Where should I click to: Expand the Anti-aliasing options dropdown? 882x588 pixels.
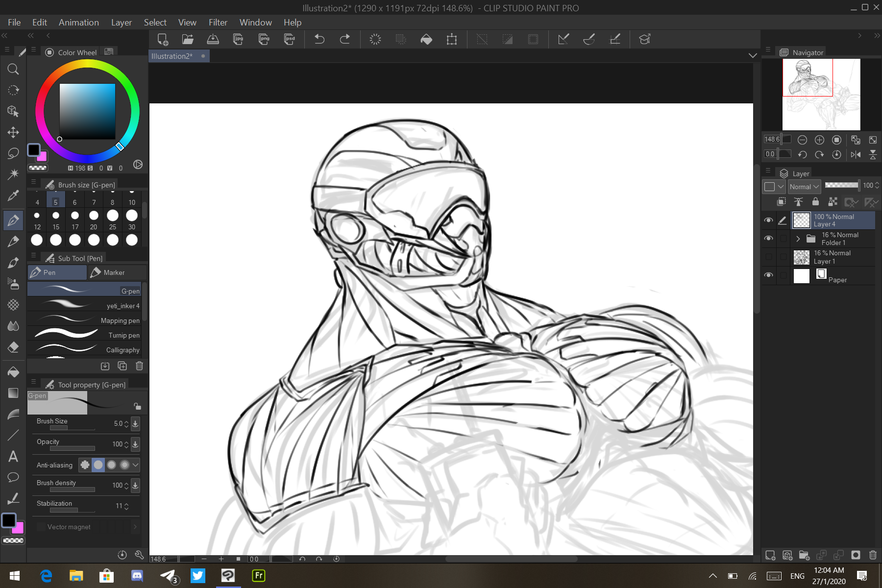[x=136, y=465]
